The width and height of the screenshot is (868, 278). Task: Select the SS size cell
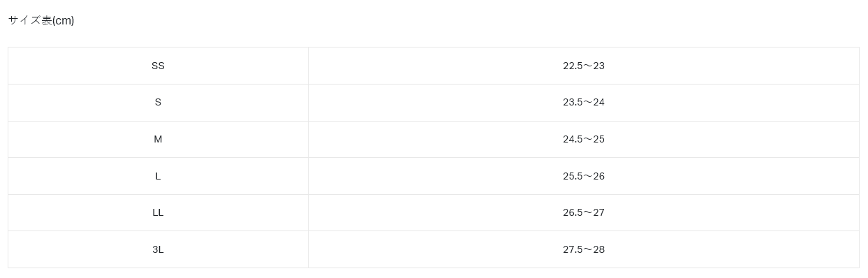pos(158,66)
